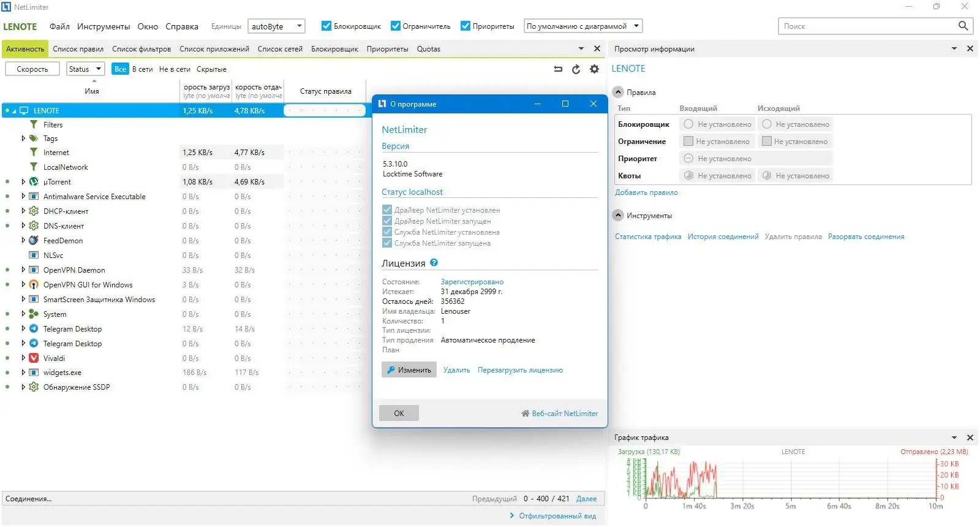980x527 pixels.
Task: Click the search magnifier icon
Action: pos(963,26)
